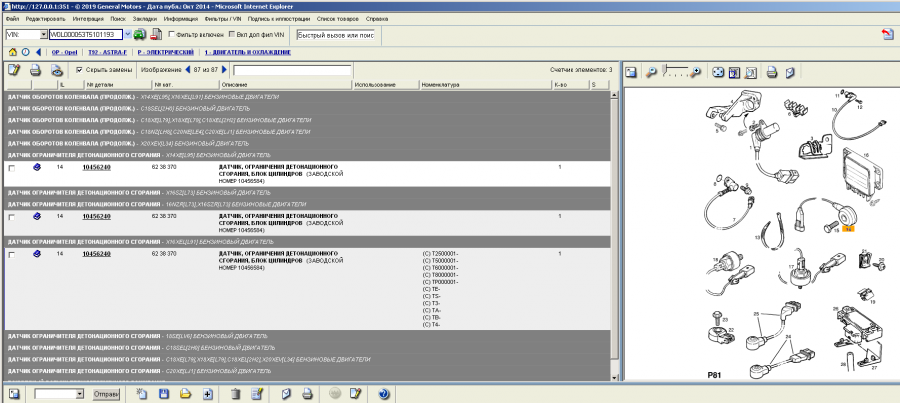Image resolution: width=900 pixels, height=403 pixels.
Task: Open the Поиск menu
Action: [118, 19]
